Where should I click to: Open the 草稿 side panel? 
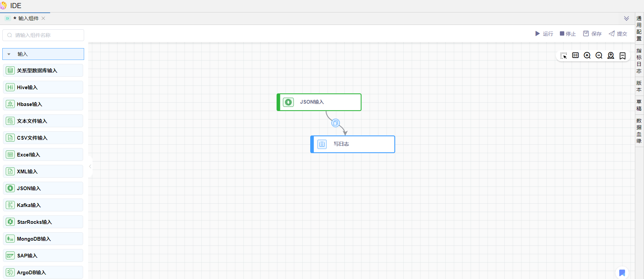coord(639,105)
